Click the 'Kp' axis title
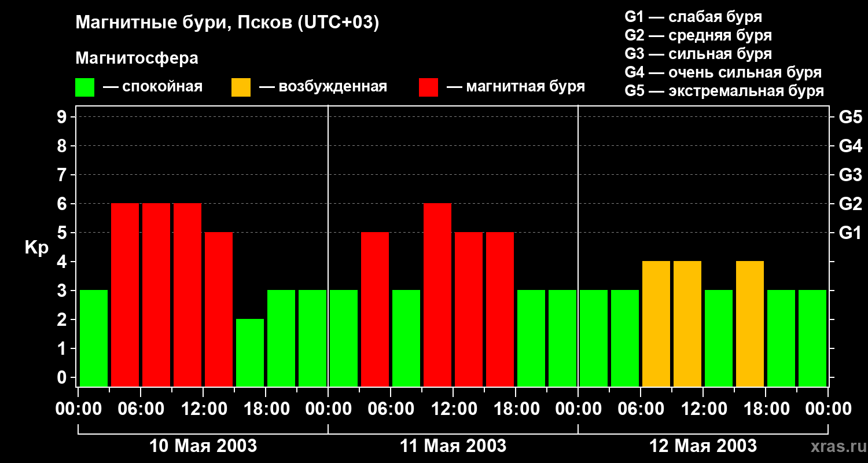Image resolution: width=868 pixels, height=463 pixels. coord(36,248)
